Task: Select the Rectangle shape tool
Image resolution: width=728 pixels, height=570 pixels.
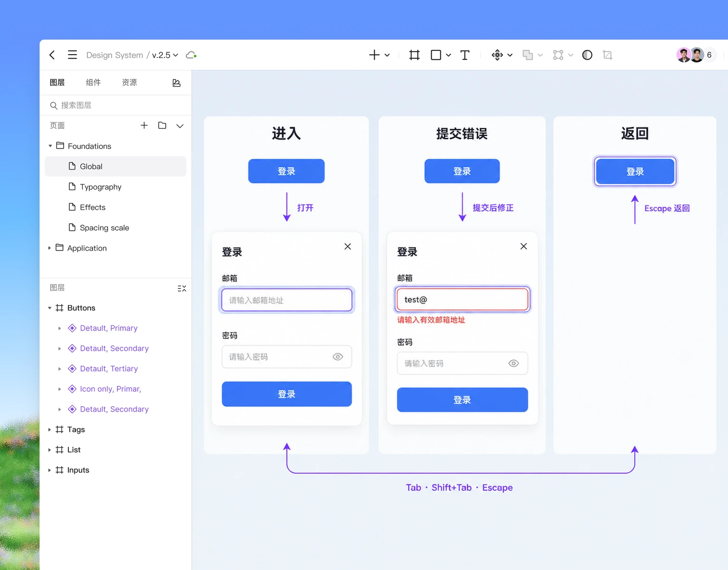Action: tap(436, 55)
